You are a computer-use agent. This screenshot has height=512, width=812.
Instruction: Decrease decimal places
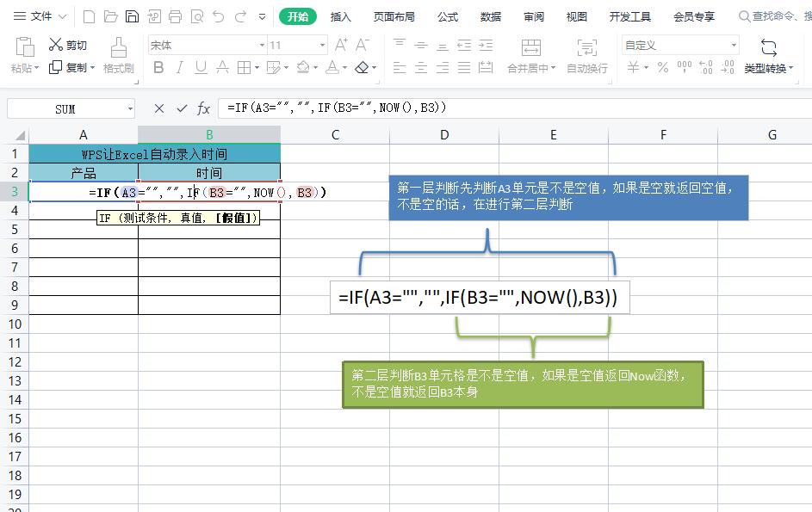pos(728,67)
